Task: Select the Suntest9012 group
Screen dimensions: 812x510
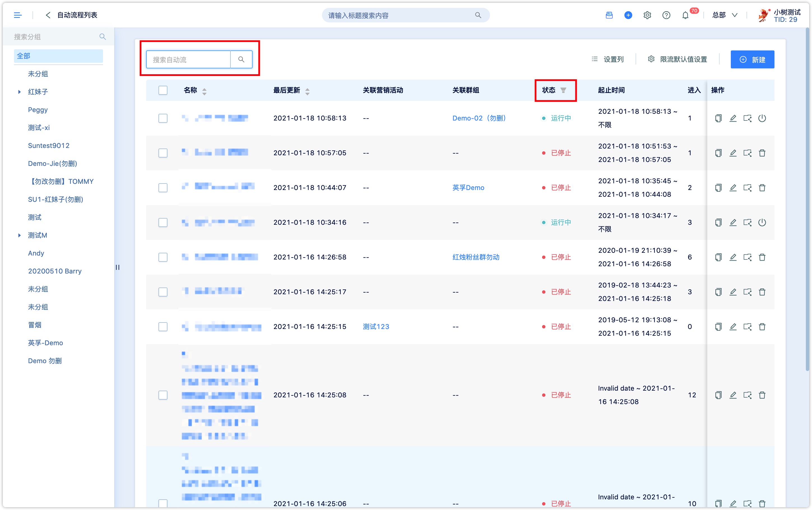Action: point(48,145)
